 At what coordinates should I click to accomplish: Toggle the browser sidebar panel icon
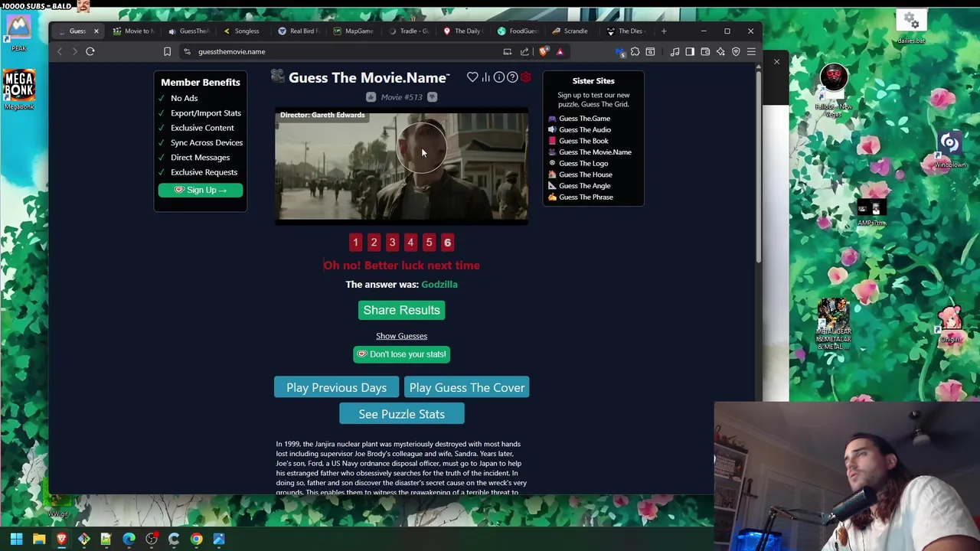tap(690, 51)
